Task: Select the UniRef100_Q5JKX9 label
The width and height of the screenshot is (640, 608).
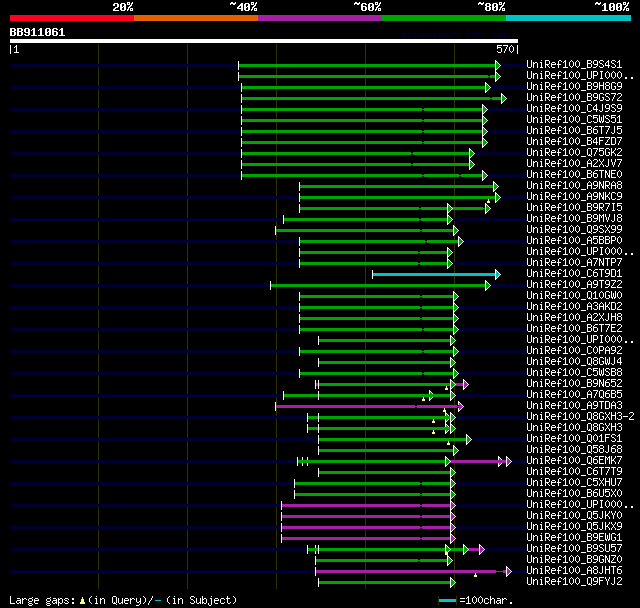Action: click(574, 527)
